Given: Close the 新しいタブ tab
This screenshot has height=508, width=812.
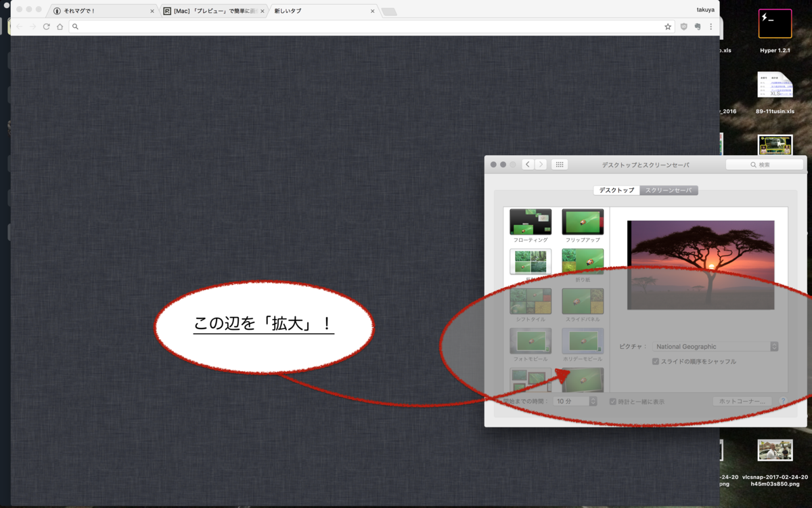Looking at the screenshot, I should pyautogui.click(x=372, y=11).
